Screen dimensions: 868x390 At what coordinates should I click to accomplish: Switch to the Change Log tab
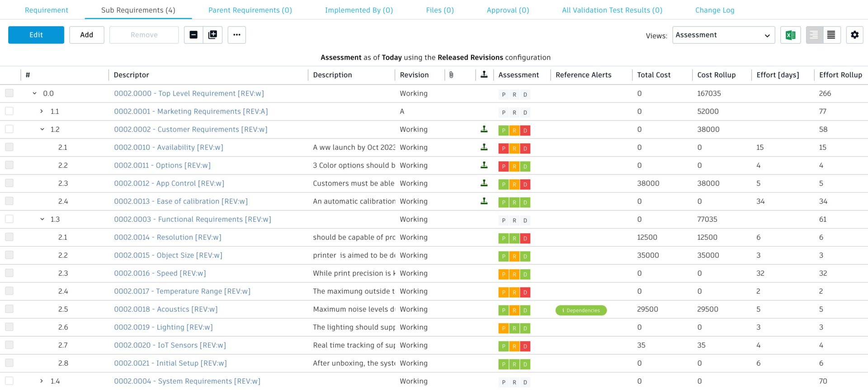click(x=714, y=10)
